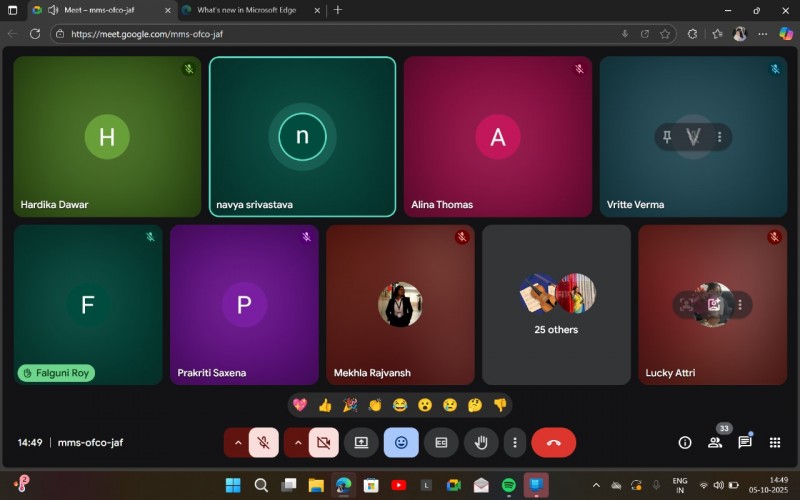The height and width of the screenshot is (500, 800).
Task: Open the meeting details info icon
Action: tap(685, 442)
